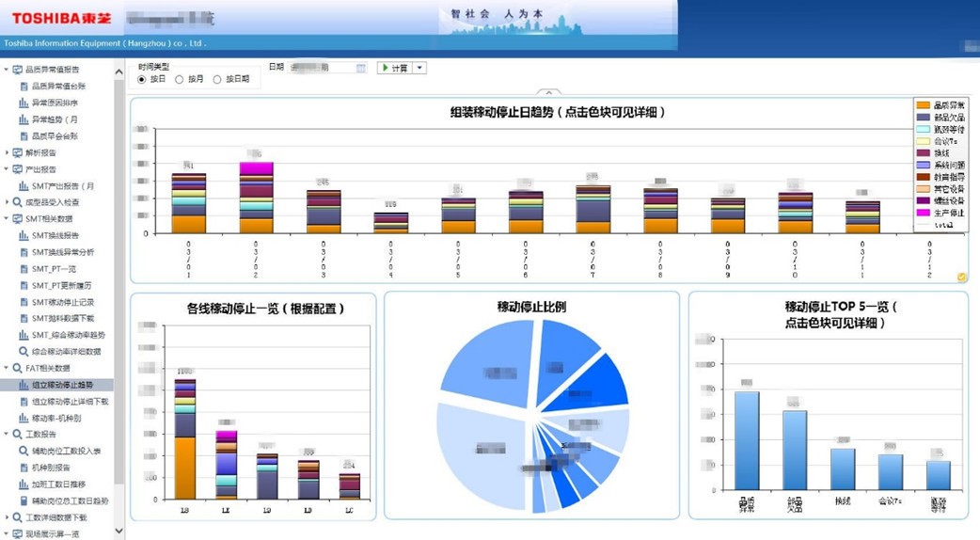Select the 按日期 radio button
This screenshot has width=980, height=540.
217,79
